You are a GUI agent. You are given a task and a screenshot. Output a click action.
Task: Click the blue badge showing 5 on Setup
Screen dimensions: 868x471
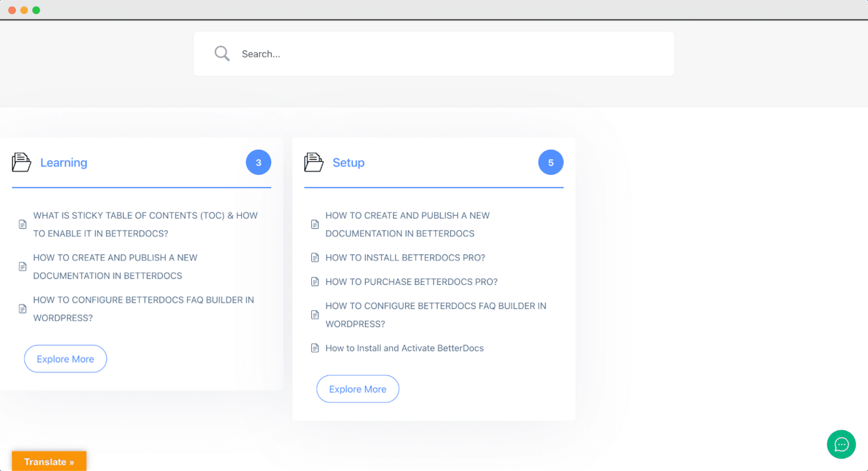click(x=550, y=162)
